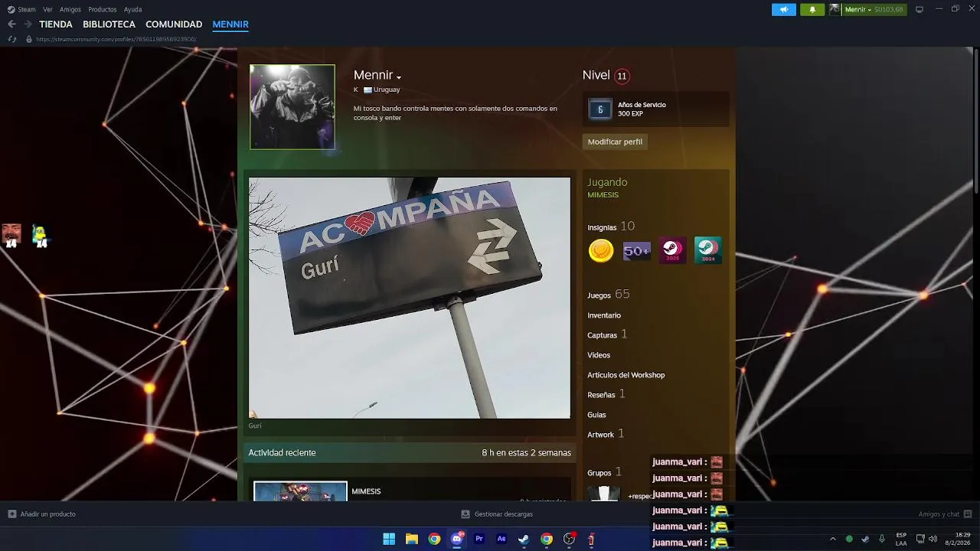Viewport: 980px width, 551px height.
Task: Open the Ayuda menu
Action: click(x=132, y=9)
